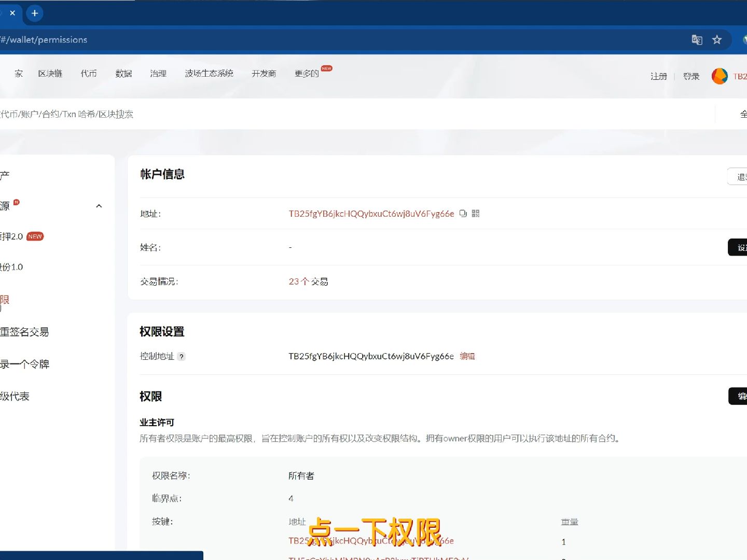Click the browser address bar URL
Image resolution: width=747 pixels, height=560 pixels.
(x=44, y=40)
